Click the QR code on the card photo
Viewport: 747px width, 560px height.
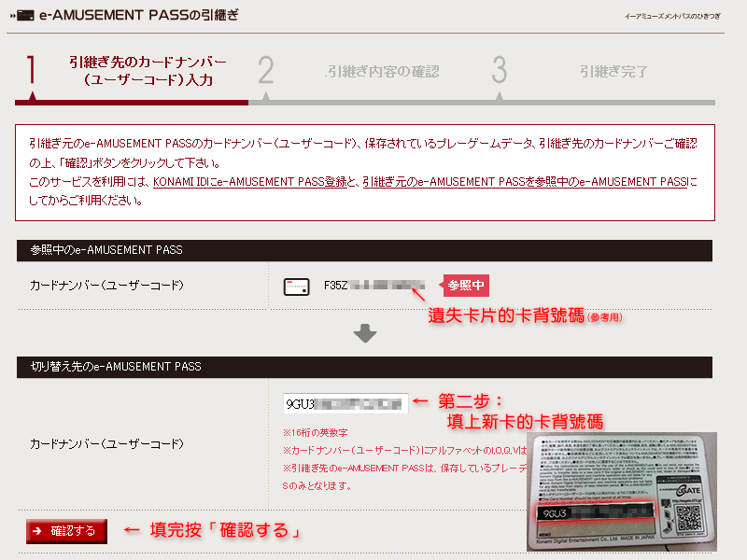688,517
